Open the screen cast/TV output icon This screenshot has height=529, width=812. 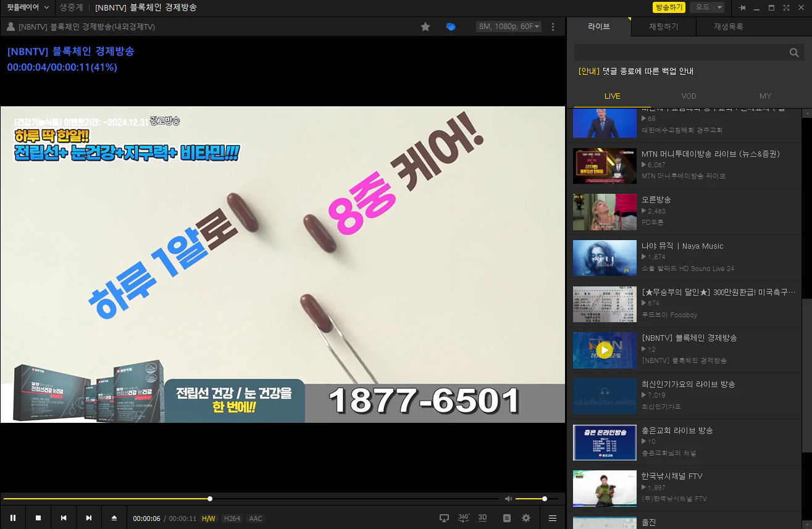444,518
